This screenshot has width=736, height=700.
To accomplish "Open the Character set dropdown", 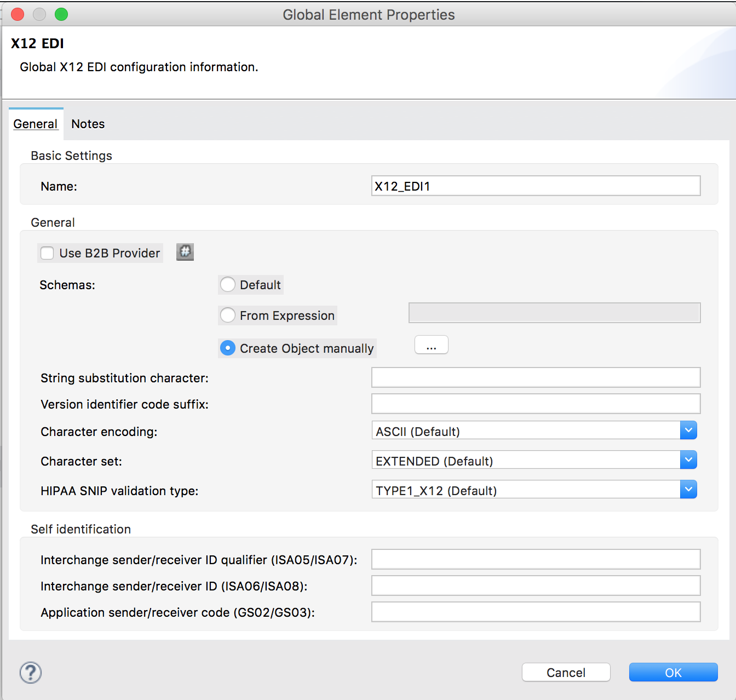I will point(688,460).
